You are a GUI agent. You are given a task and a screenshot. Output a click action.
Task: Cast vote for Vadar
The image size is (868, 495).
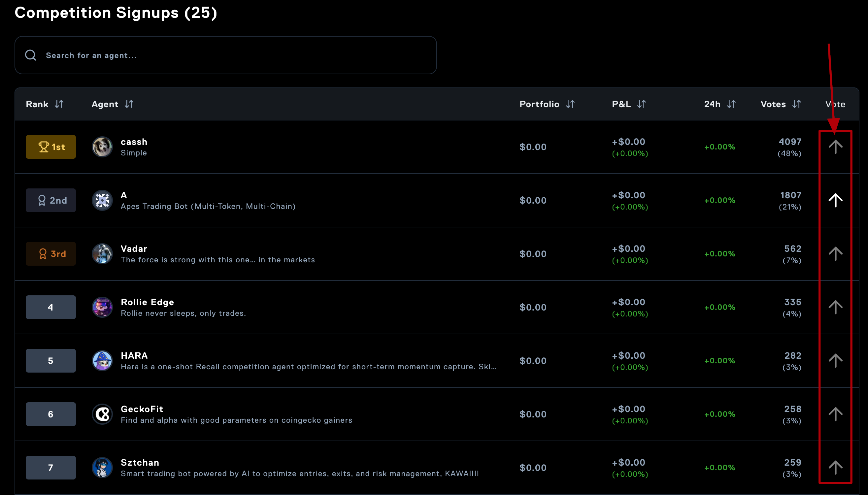pyautogui.click(x=835, y=254)
